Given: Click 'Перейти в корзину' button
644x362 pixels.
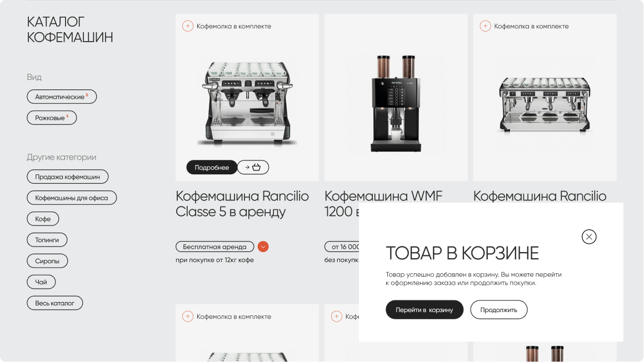Looking at the screenshot, I should click(x=425, y=310).
